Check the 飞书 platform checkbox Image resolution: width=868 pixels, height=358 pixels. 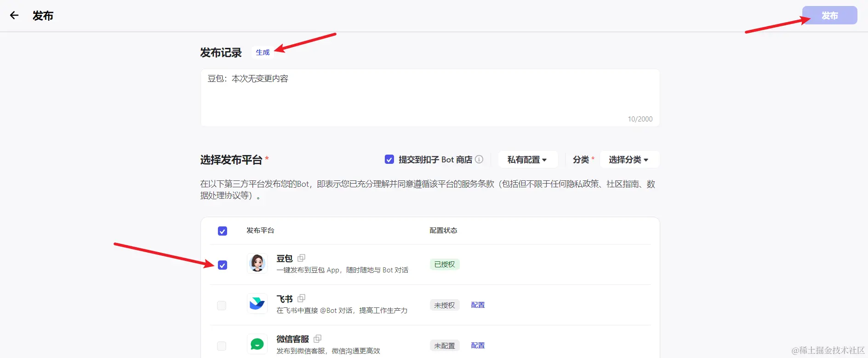[222, 306]
